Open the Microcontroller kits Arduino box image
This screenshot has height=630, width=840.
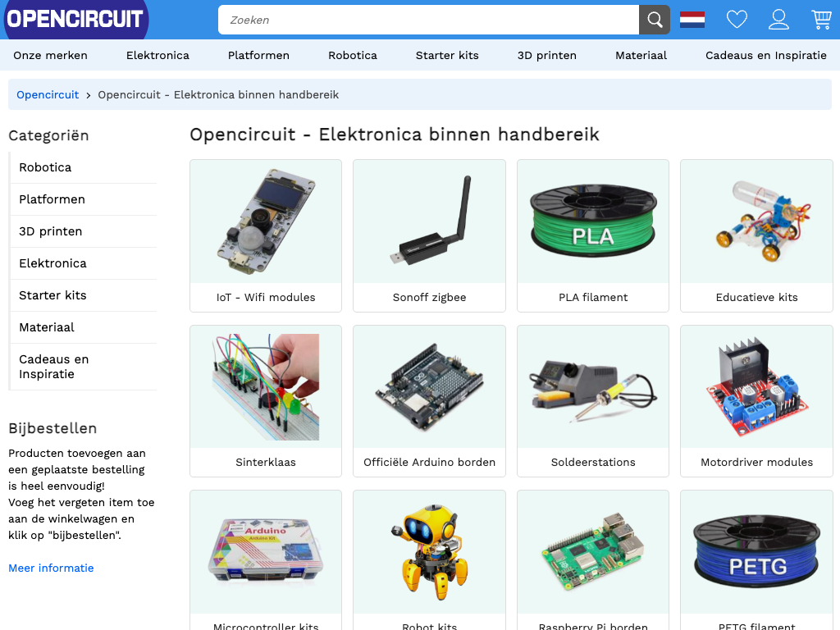pyautogui.click(x=266, y=552)
